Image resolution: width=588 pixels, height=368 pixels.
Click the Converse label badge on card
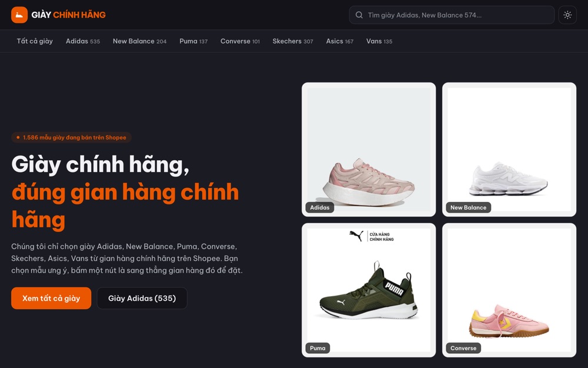click(463, 348)
